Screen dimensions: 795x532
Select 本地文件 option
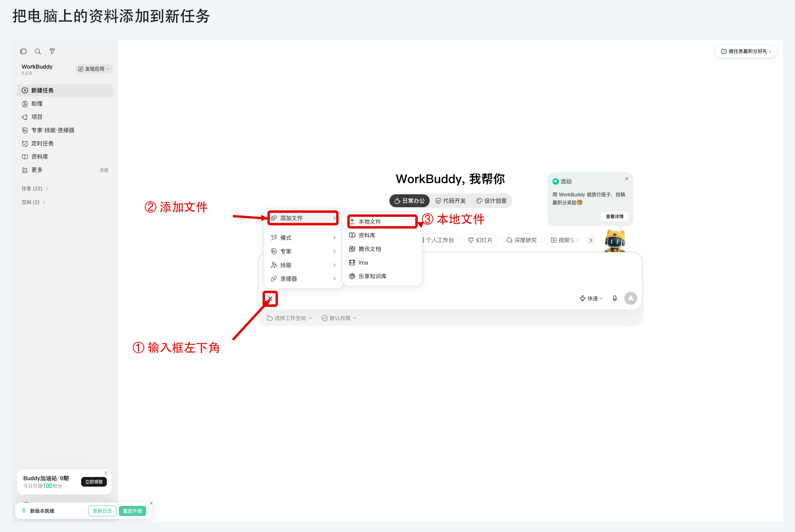[x=383, y=222]
